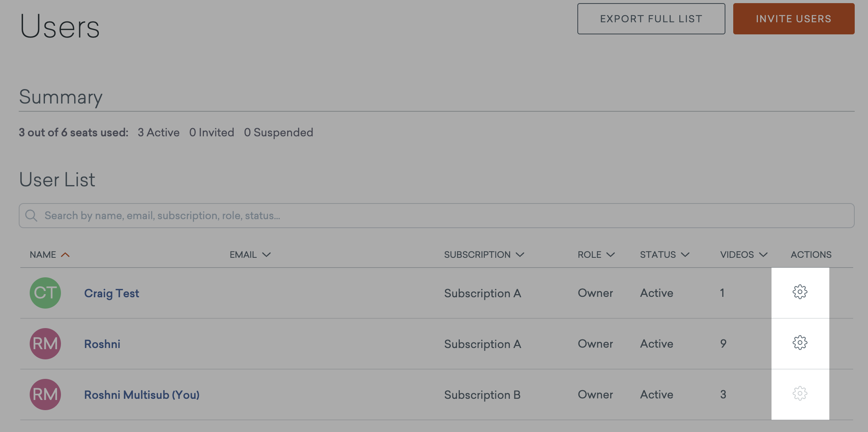The image size is (868, 432).
Task: Click Roshni's RM avatar
Action: (45, 344)
